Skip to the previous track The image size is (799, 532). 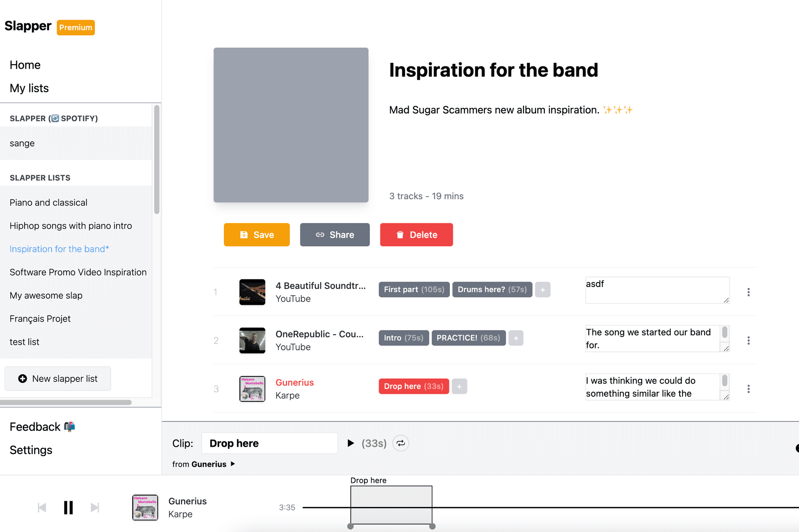(x=42, y=507)
